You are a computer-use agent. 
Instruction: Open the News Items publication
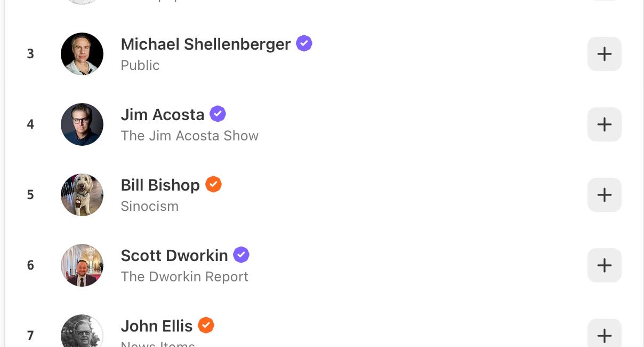[158, 344]
